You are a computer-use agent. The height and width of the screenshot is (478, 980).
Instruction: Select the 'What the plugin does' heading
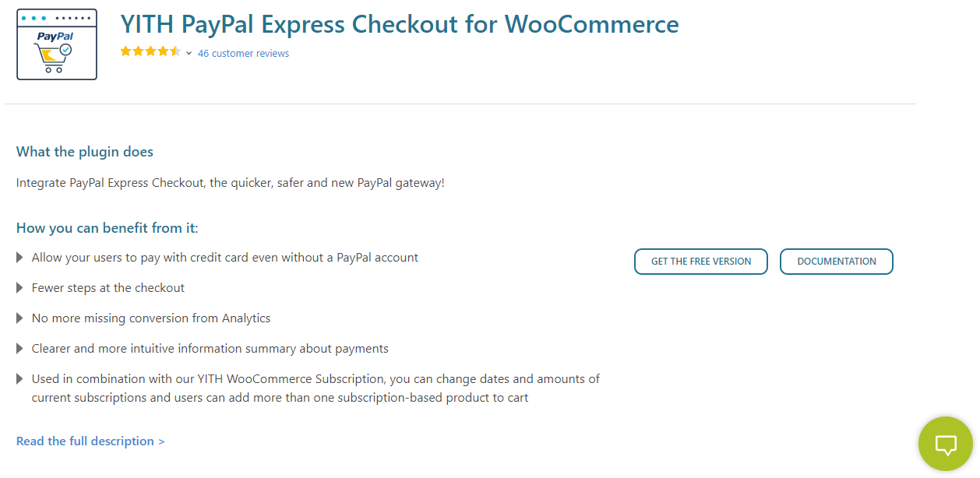(x=85, y=152)
